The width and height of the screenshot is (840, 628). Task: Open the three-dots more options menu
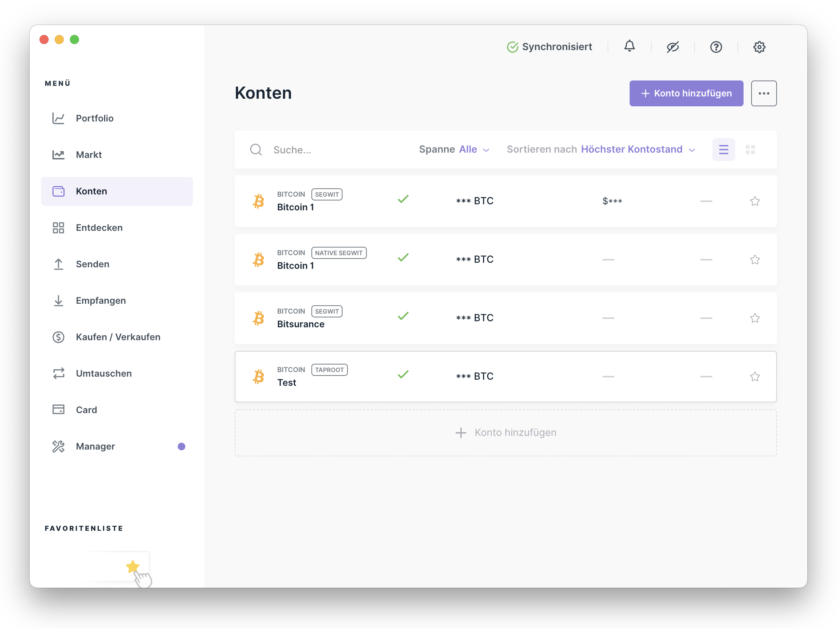(x=764, y=93)
